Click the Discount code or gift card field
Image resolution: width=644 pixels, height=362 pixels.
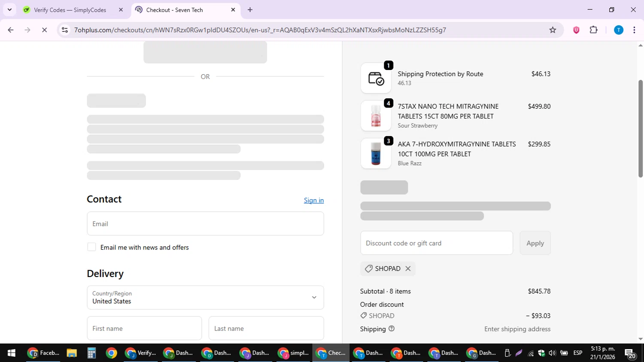pyautogui.click(x=437, y=243)
